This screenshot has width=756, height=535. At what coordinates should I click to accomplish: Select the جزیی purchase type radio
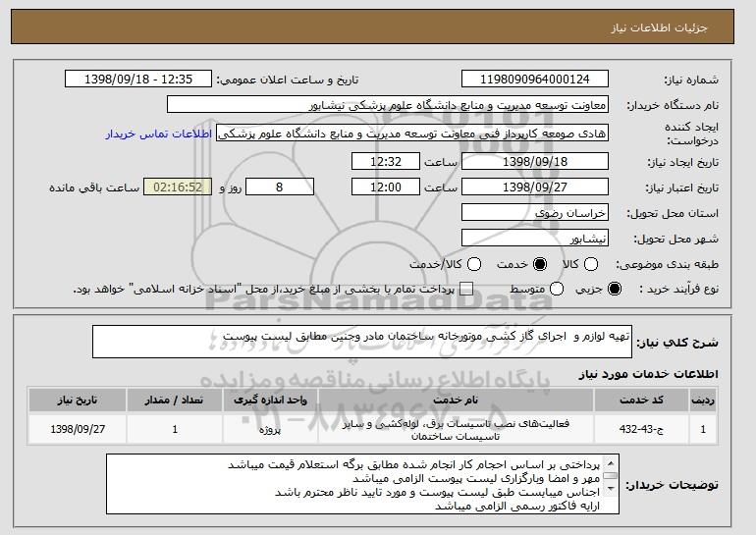click(615, 290)
